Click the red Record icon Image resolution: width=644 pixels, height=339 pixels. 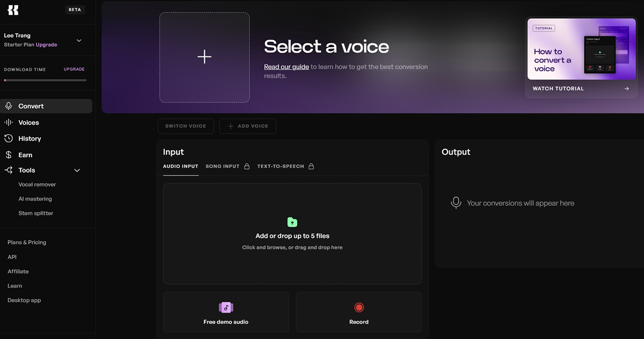359,307
